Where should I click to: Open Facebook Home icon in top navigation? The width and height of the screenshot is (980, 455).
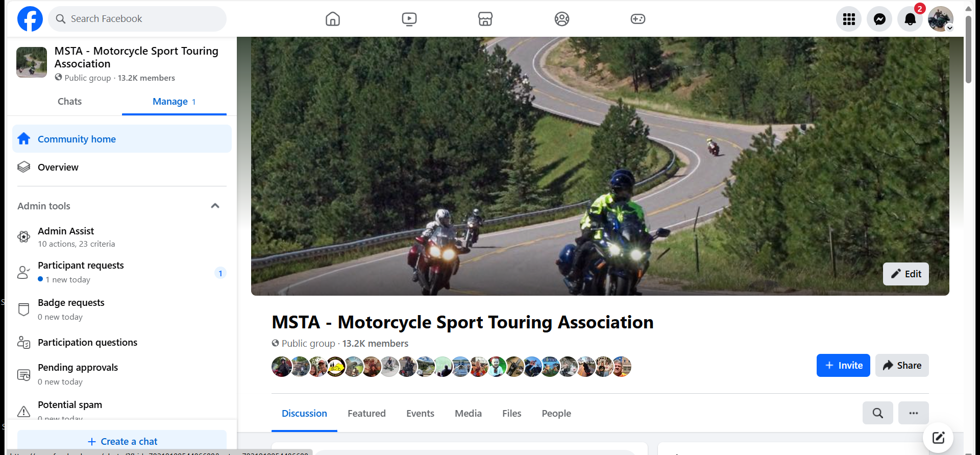click(x=333, y=19)
